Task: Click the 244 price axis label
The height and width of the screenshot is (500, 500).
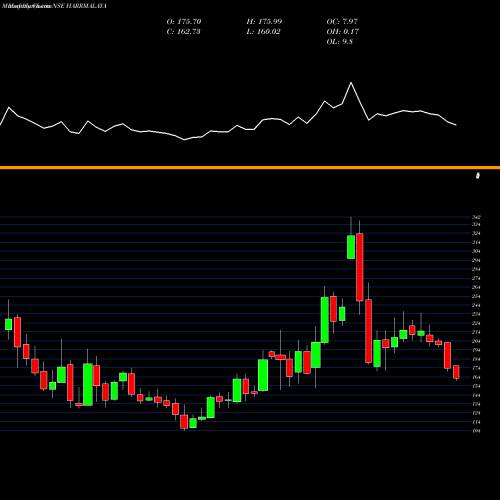Action: click(x=476, y=305)
